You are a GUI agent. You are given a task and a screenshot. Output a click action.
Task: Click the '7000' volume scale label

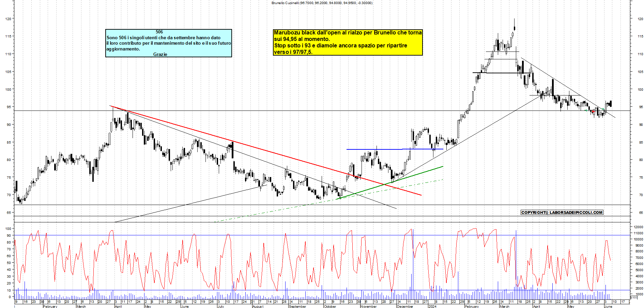[x=639, y=258]
